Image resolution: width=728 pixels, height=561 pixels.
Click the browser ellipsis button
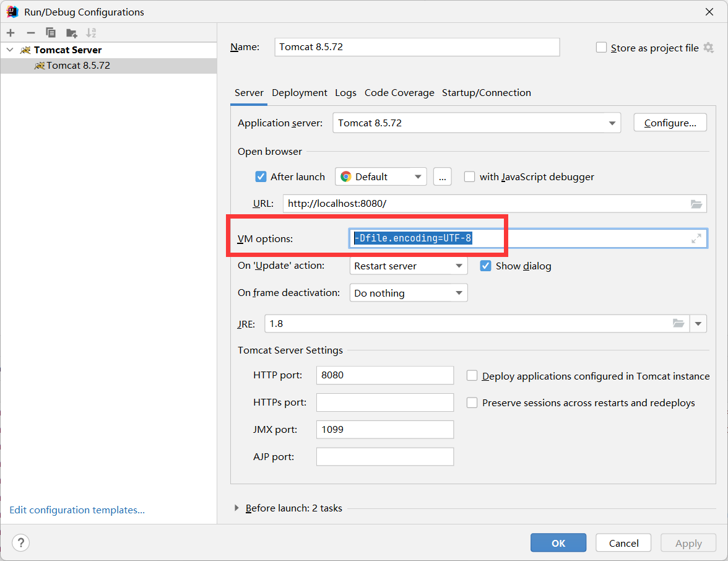pyautogui.click(x=443, y=177)
